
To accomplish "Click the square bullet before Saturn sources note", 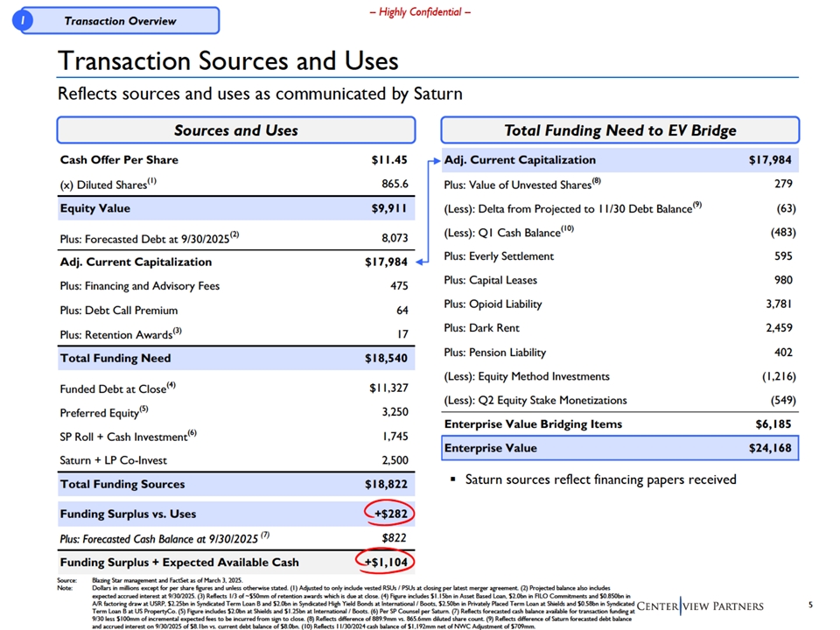I will coord(452,479).
